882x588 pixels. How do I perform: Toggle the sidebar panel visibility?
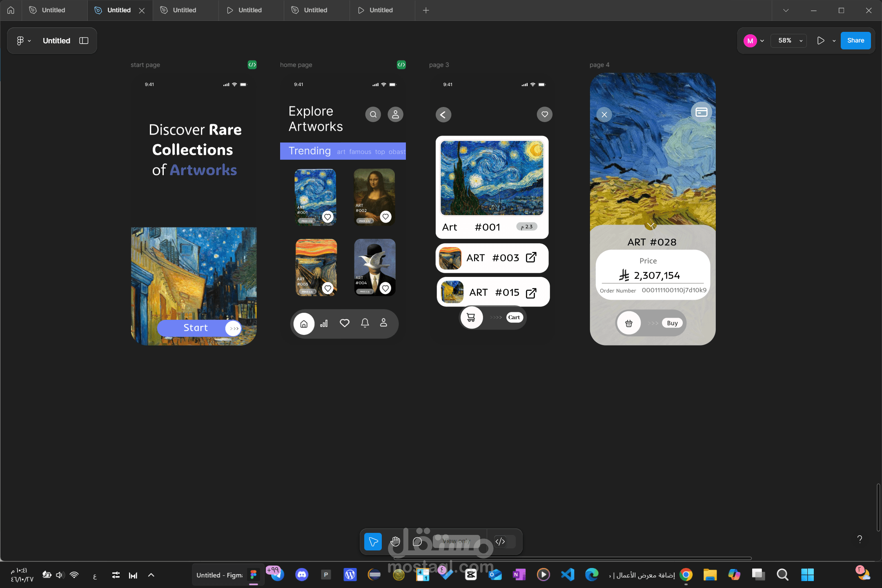[84, 40]
